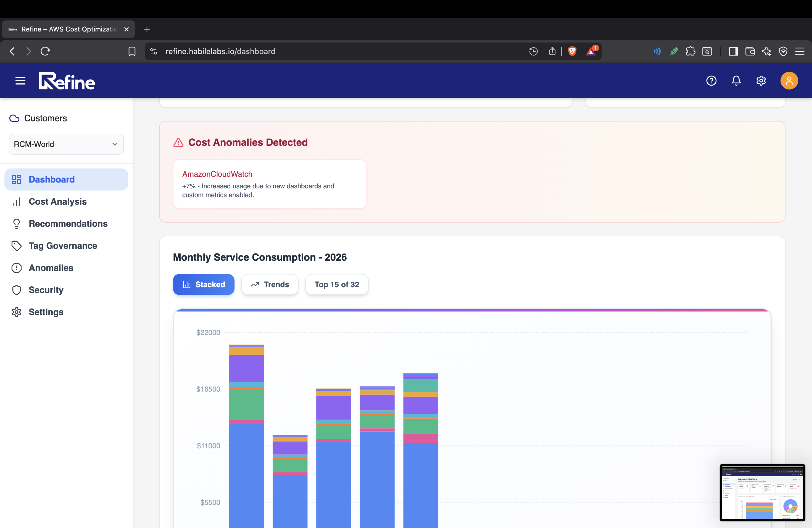
Task: Click purple segment of the first bar
Action: (246, 368)
